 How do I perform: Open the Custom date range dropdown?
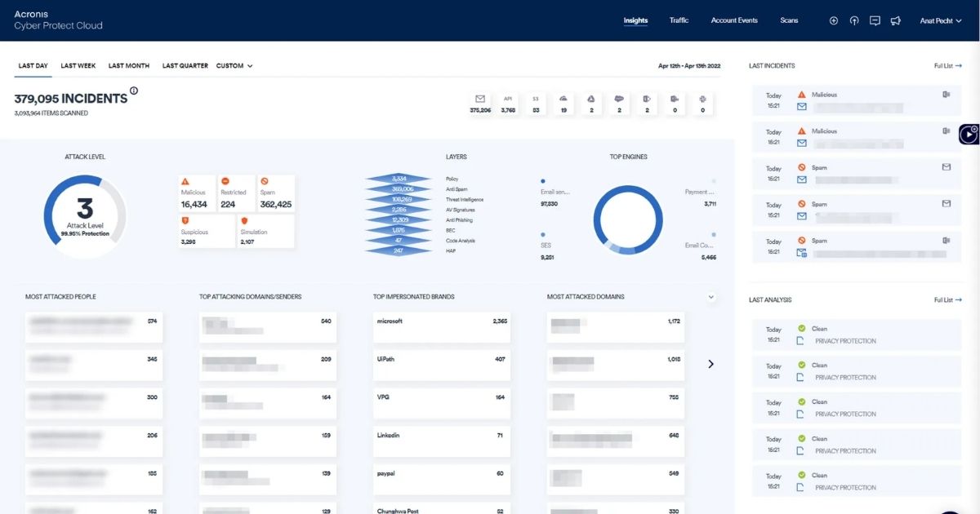click(234, 66)
